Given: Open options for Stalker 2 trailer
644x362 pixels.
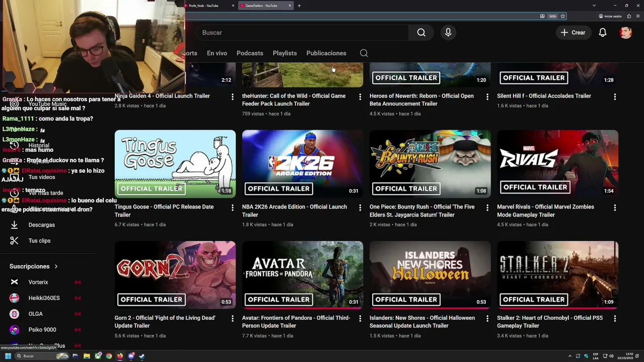Looking at the screenshot, I should pos(615,319).
